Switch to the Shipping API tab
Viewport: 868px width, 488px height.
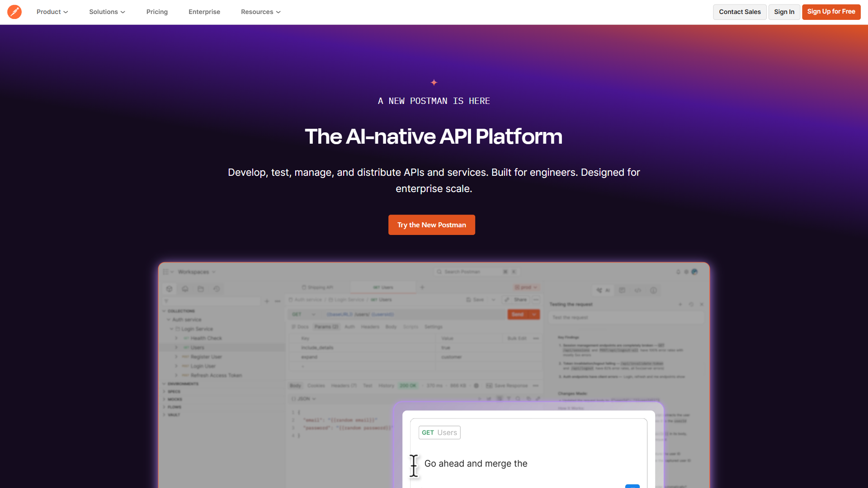pyautogui.click(x=317, y=287)
